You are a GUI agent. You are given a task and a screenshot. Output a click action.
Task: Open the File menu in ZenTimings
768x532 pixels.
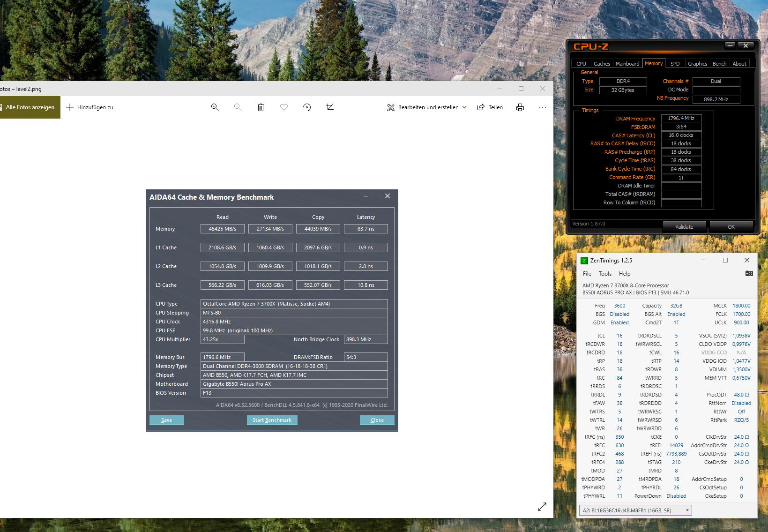[587, 274]
